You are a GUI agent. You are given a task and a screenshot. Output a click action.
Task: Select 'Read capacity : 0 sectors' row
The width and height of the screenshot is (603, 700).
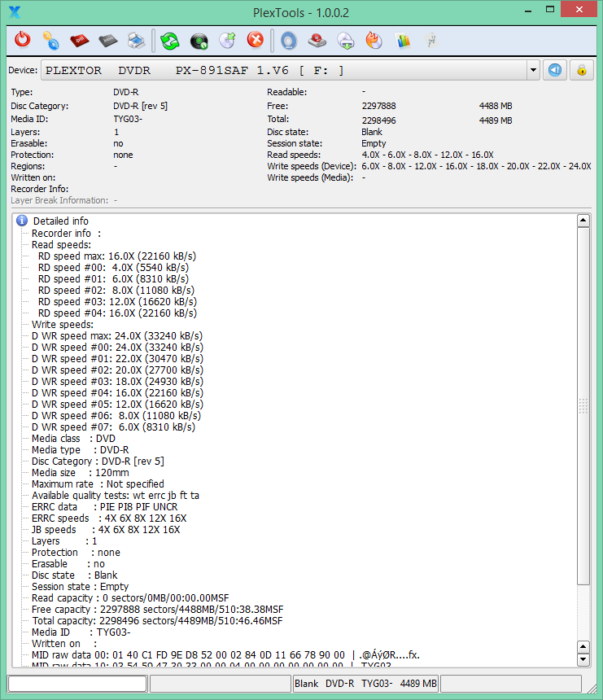click(130, 597)
